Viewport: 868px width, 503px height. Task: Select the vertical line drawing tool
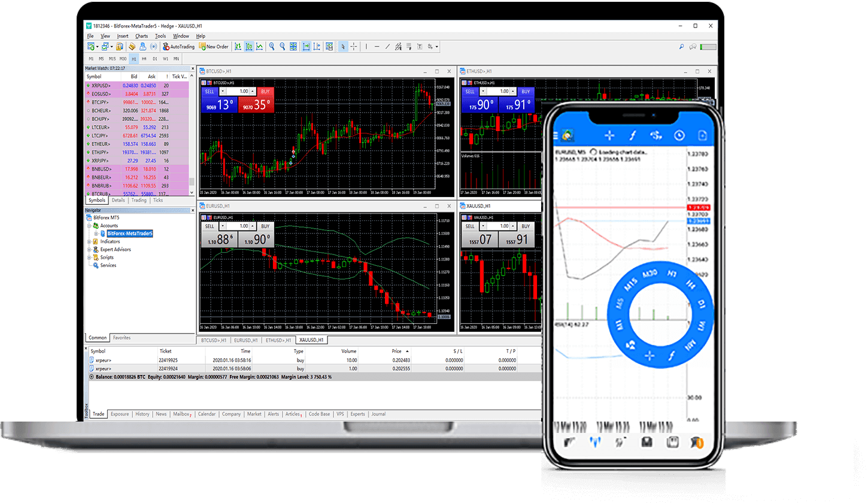(x=366, y=46)
